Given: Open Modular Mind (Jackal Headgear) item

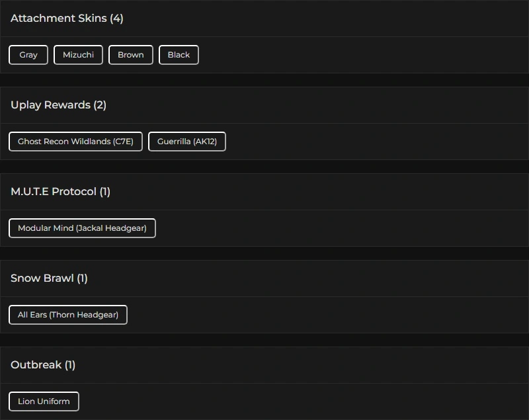Looking at the screenshot, I should [82, 228].
